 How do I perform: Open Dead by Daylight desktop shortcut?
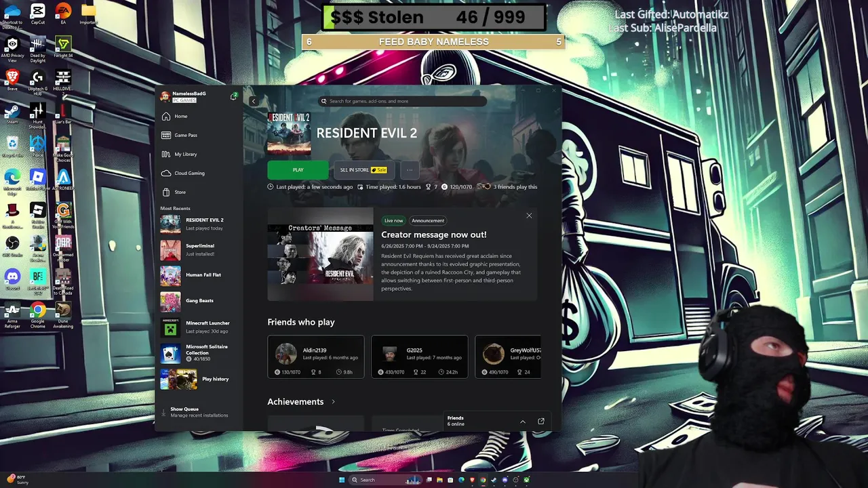38,49
